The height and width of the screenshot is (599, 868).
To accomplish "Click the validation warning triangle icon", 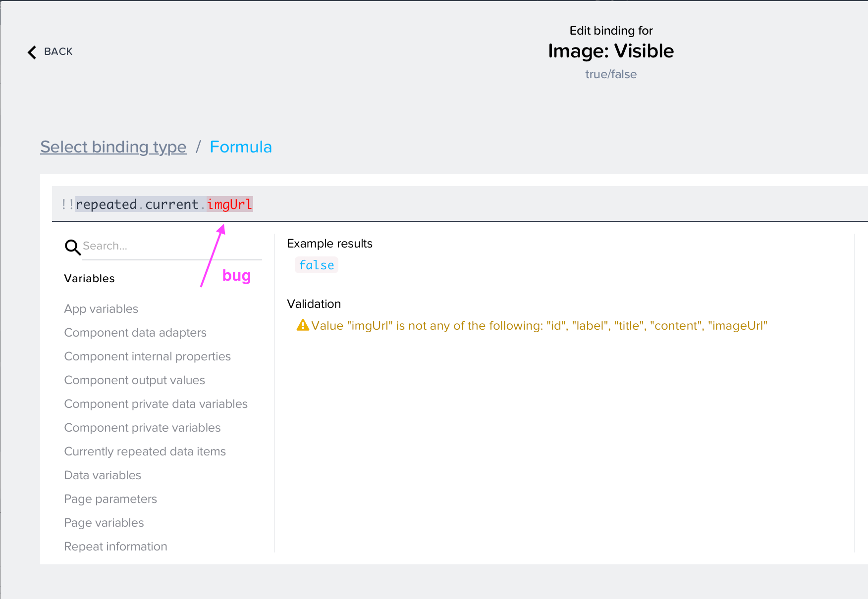I will pyautogui.click(x=302, y=325).
